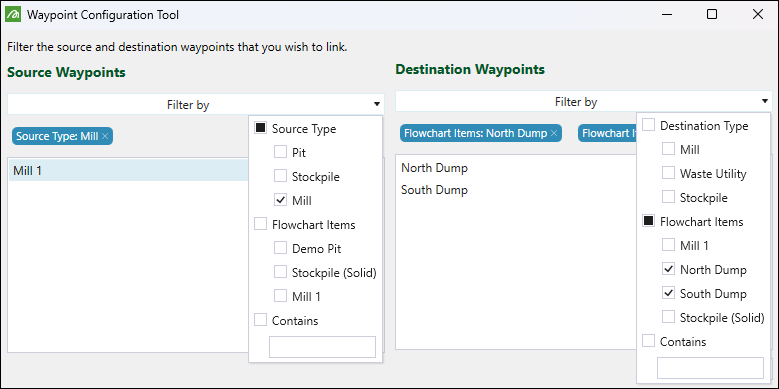The height and width of the screenshot is (389, 779).
Task: Check the Waste Utility destination type
Action: pos(669,173)
